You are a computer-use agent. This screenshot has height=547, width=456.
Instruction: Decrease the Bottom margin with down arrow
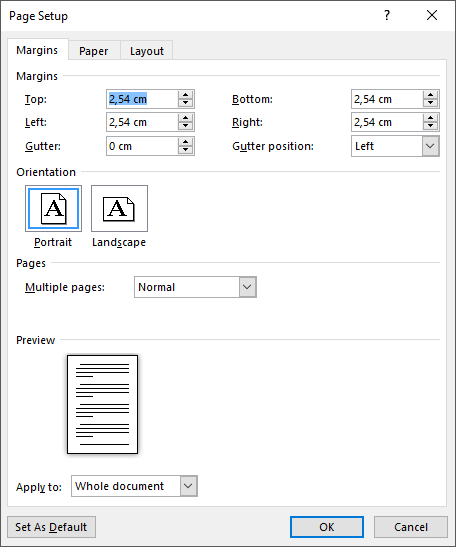tap(431, 103)
